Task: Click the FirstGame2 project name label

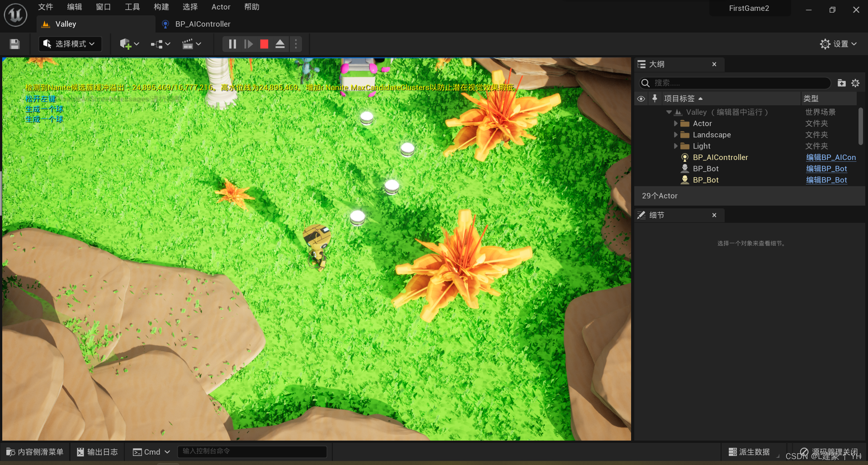Action: [749, 8]
